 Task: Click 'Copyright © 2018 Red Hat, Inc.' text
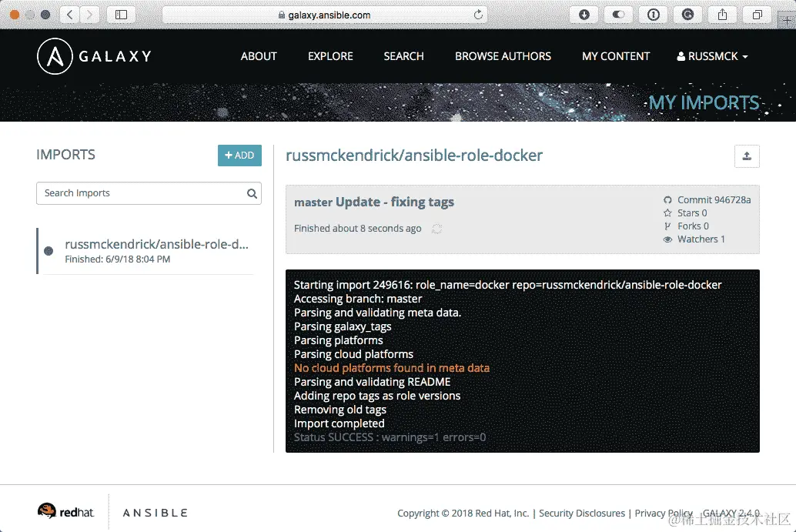463,514
